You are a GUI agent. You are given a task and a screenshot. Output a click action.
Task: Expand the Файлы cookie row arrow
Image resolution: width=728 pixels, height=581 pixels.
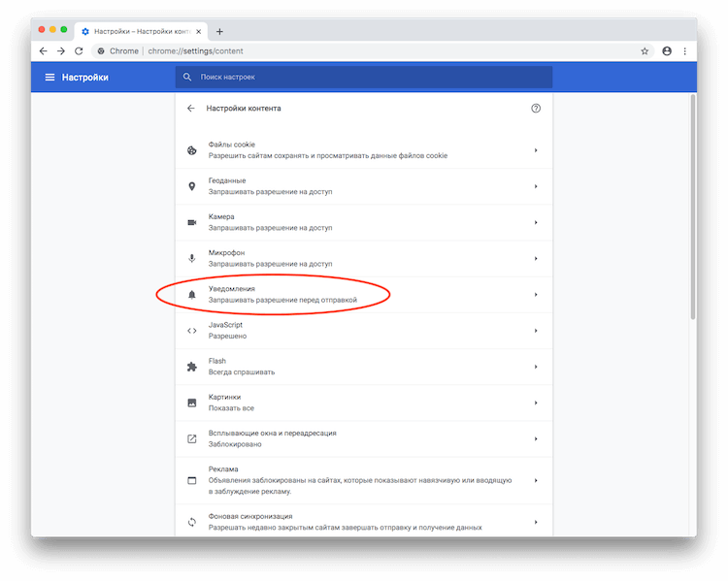536,150
